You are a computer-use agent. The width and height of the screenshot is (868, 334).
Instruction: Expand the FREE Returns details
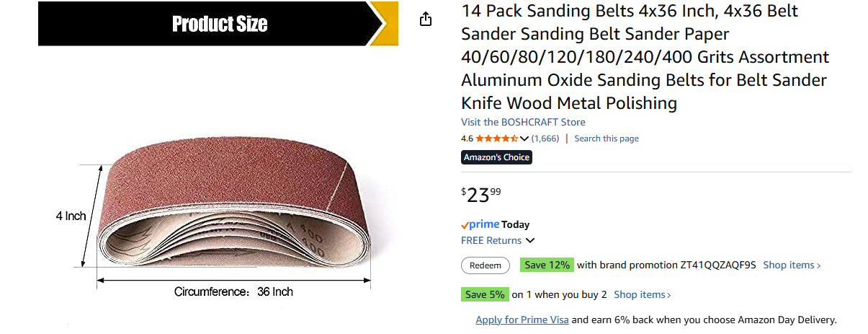498,240
